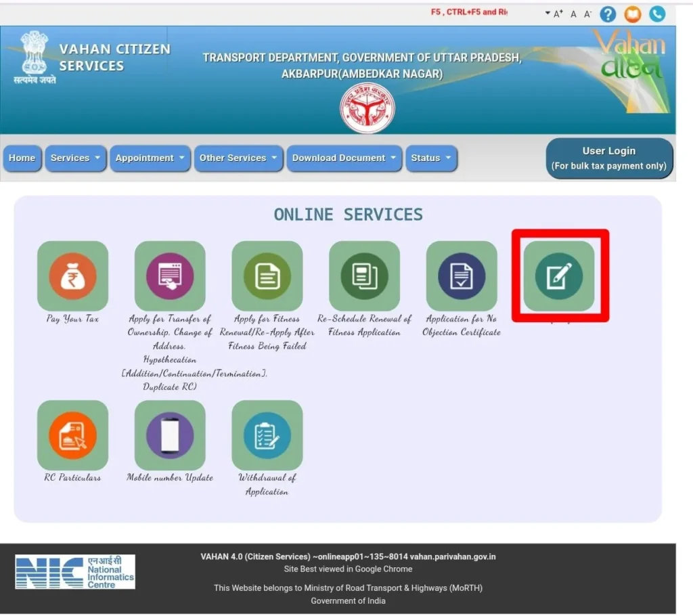Open the Download Document menu

point(344,158)
